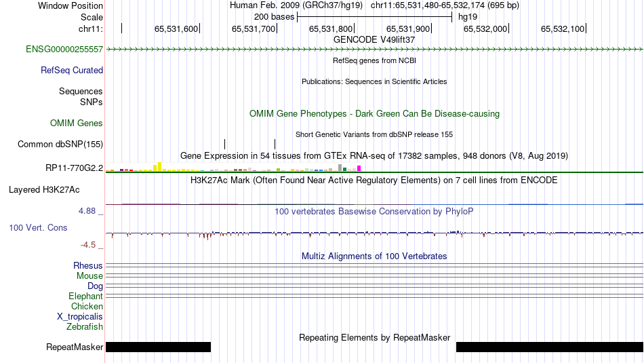
Task: Click 'Multiz Alignments of 100 Vertebrates' title
Action: (374, 256)
